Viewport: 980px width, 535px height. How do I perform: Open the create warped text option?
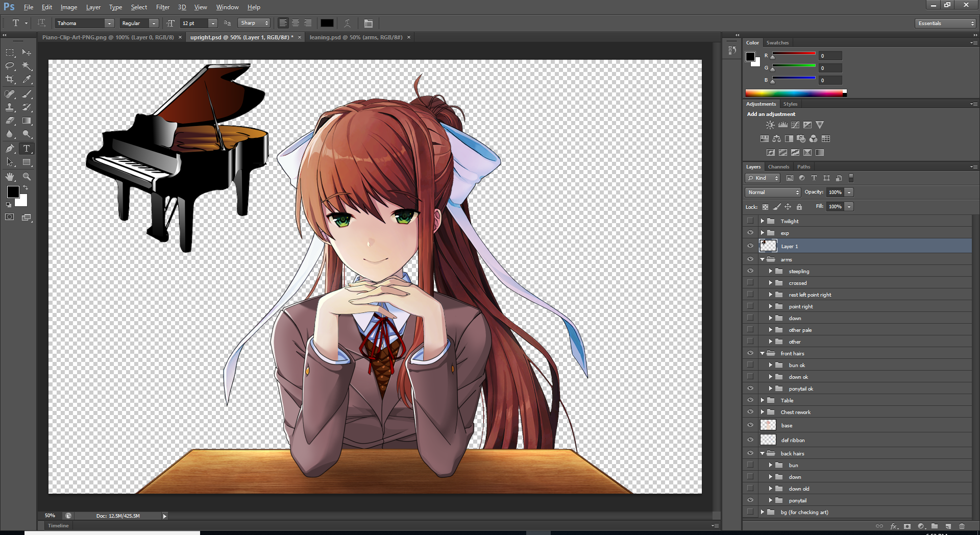(347, 23)
